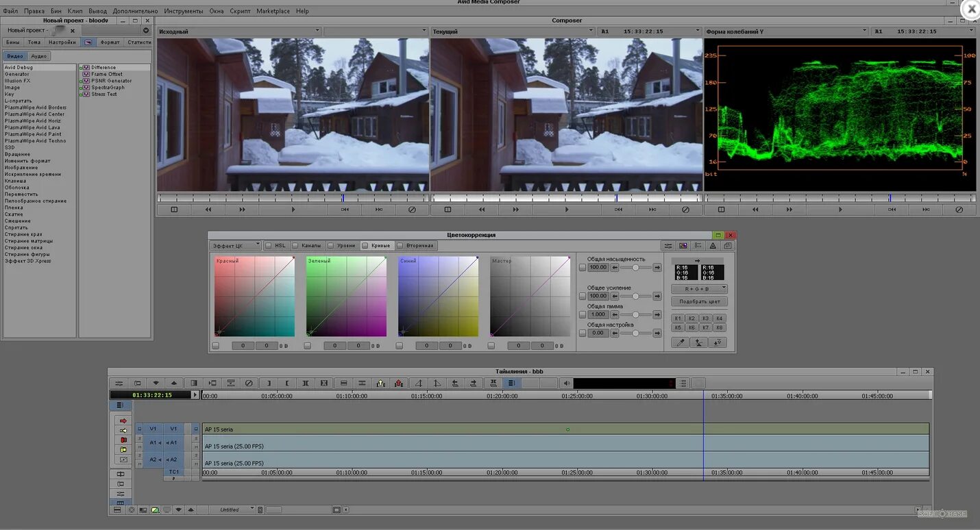Toggle the Кривые tab checkbox
This screenshot has width=980, height=530.
pos(365,245)
